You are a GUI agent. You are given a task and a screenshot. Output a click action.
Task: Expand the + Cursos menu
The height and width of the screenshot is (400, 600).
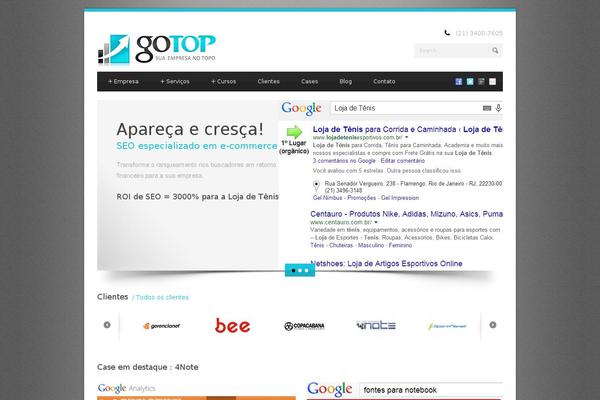click(x=224, y=82)
